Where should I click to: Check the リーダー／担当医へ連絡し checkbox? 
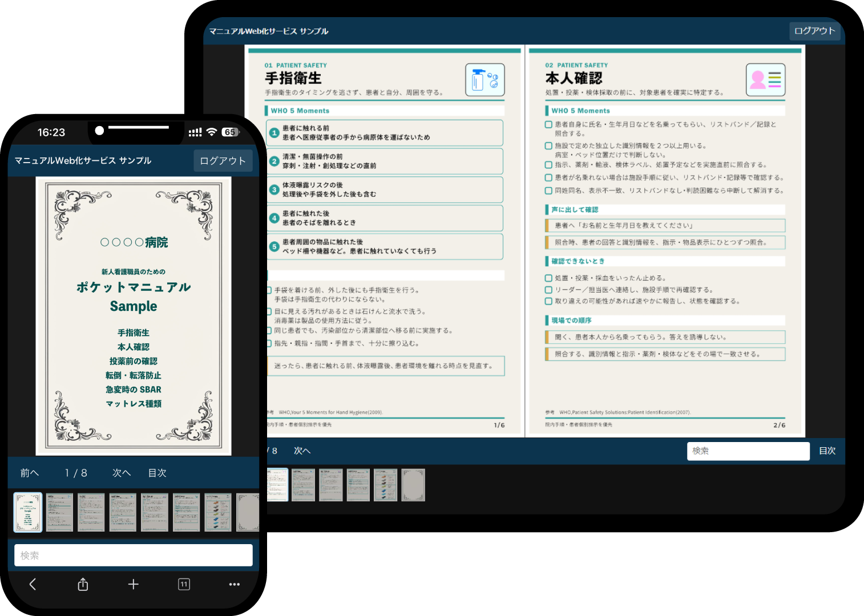[x=548, y=290]
